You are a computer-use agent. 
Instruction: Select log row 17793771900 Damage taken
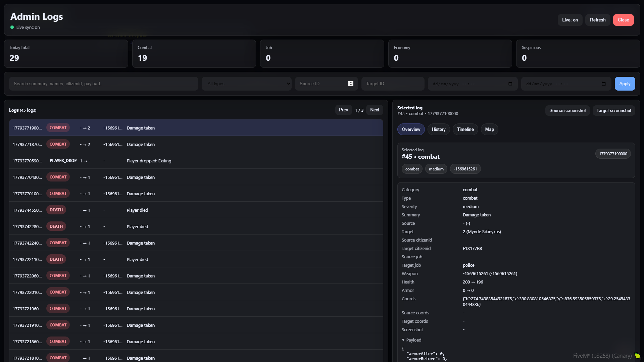pos(196,127)
